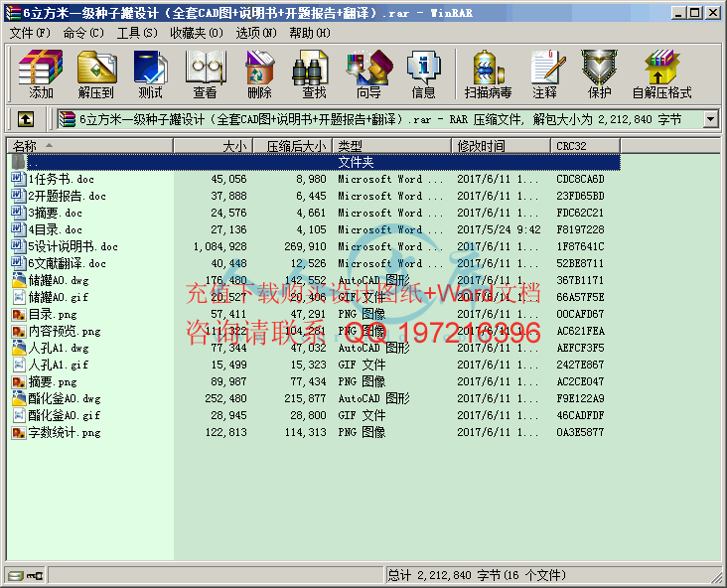Select file 5设计说明书.doc
Screen dimensions: 727x588
(73, 246)
